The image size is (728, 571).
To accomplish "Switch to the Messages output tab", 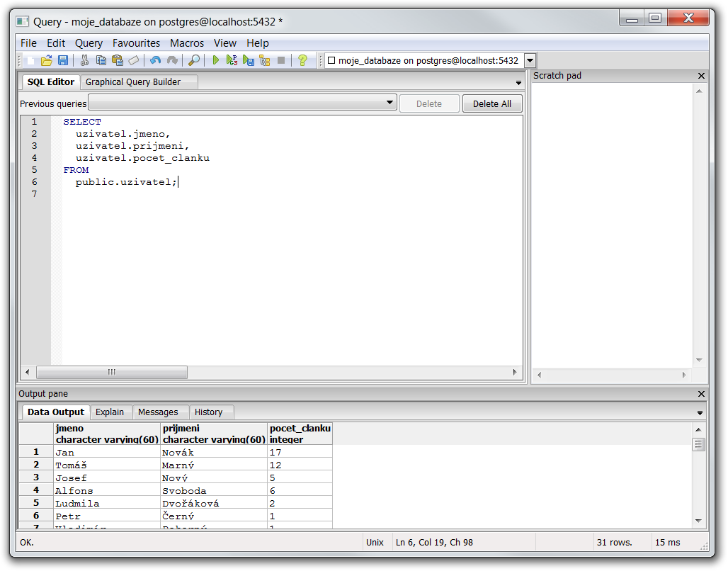I will click(158, 412).
